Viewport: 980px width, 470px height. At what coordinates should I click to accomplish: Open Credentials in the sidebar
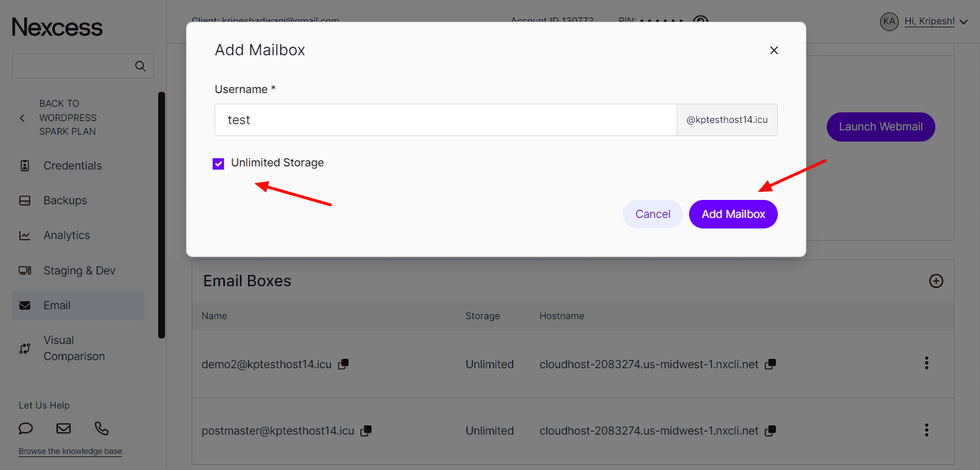72,166
